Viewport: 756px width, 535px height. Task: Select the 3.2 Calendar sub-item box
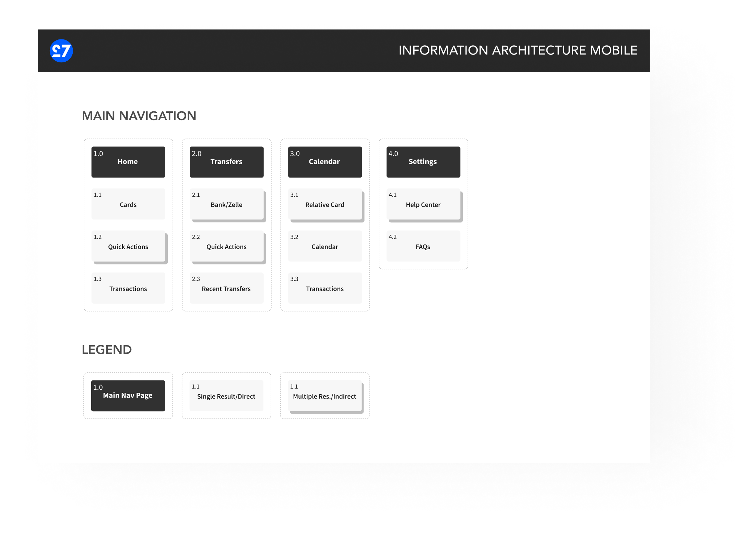(325, 246)
